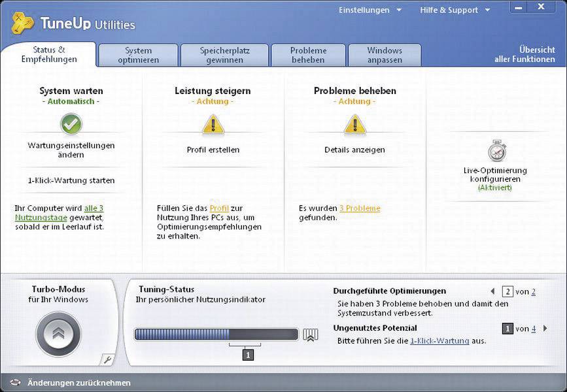Switch to Status & Empfehlungen tab
This screenshot has width=567, height=392.
tap(49, 55)
